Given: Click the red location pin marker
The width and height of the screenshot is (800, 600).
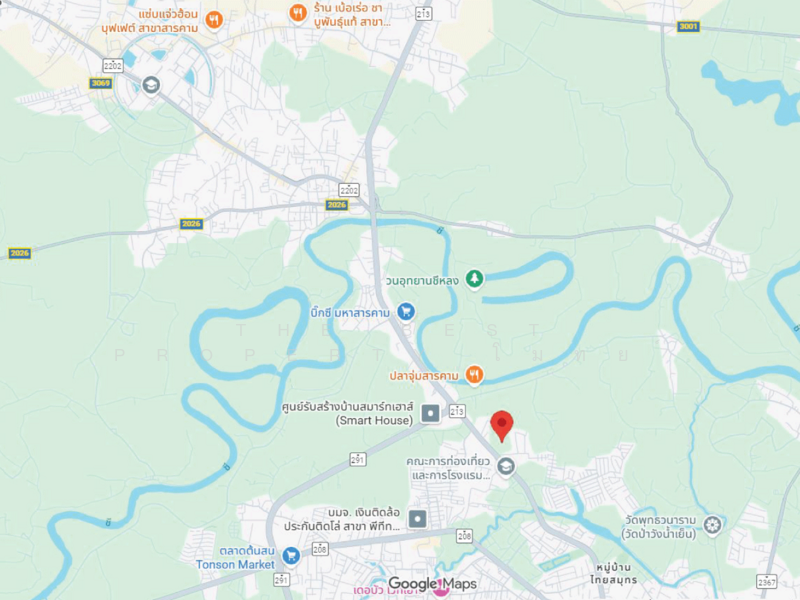Looking at the screenshot, I should coord(502,426).
